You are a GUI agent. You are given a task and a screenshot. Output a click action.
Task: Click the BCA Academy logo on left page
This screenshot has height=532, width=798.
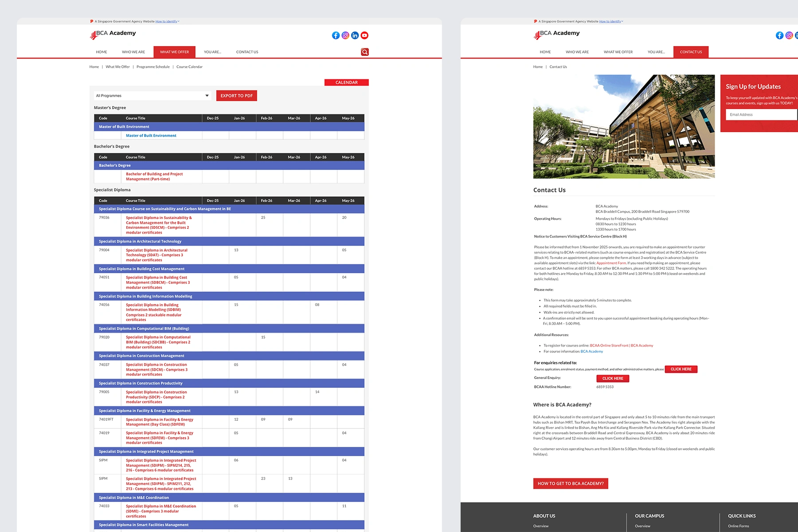coord(113,34)
